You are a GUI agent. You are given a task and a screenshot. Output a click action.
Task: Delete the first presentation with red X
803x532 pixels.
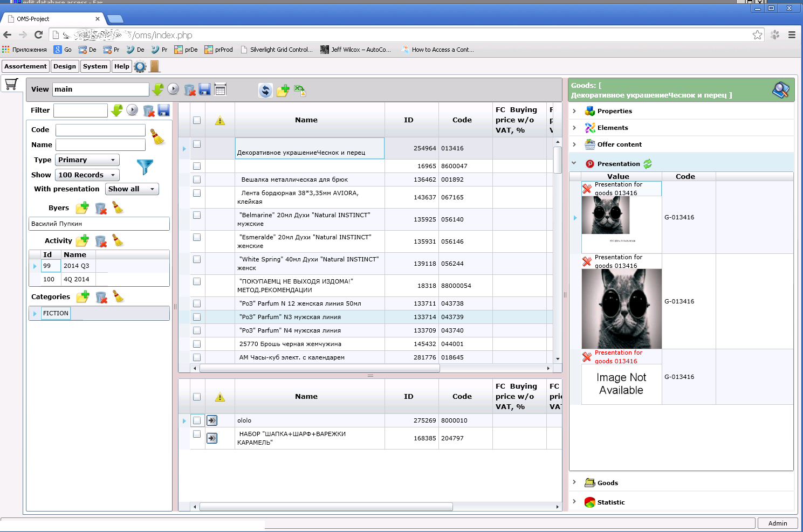click(587, 189)
